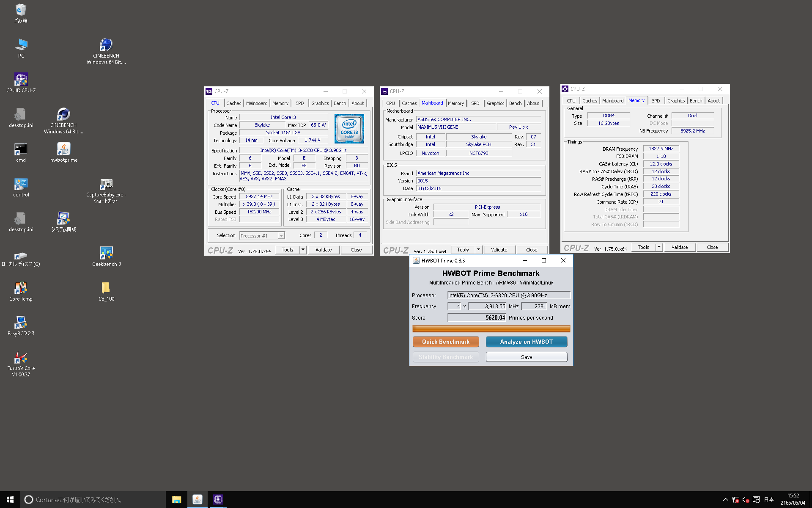
Task: Open Processor #1 selection dropdown
Action: click(262, 236)
